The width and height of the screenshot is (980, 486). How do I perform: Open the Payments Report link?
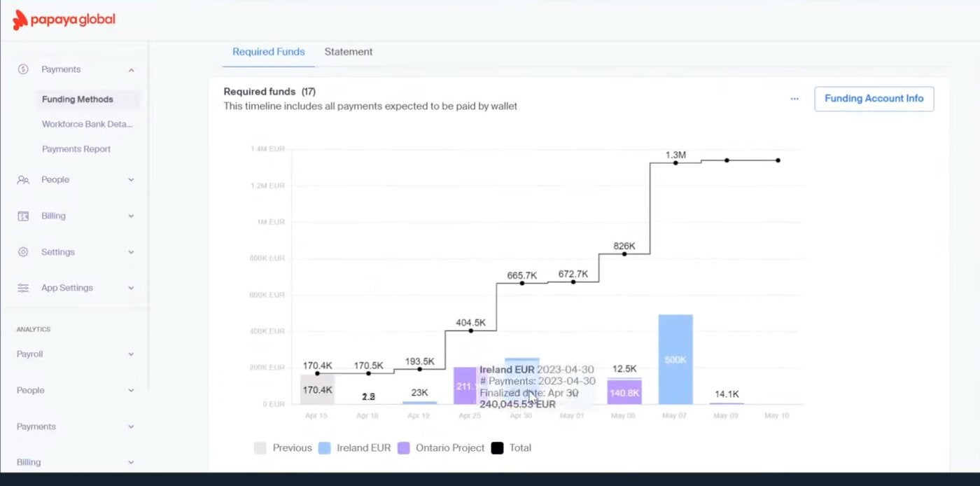point(76,149)
